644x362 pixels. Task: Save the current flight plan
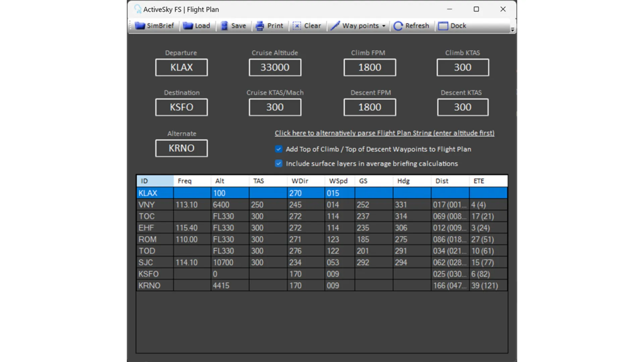pyautogui.click(x=233, y=26)
